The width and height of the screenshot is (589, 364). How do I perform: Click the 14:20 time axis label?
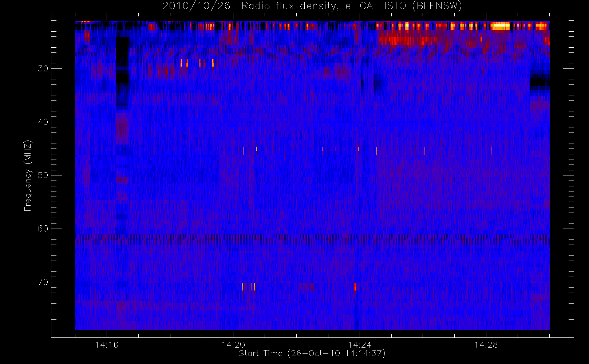(x=233, y=345)
